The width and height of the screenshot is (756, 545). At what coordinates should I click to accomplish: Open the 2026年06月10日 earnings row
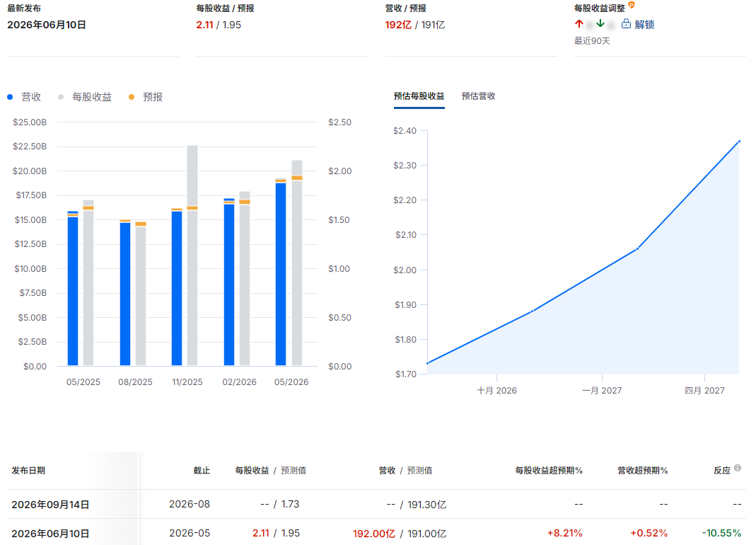376,533
